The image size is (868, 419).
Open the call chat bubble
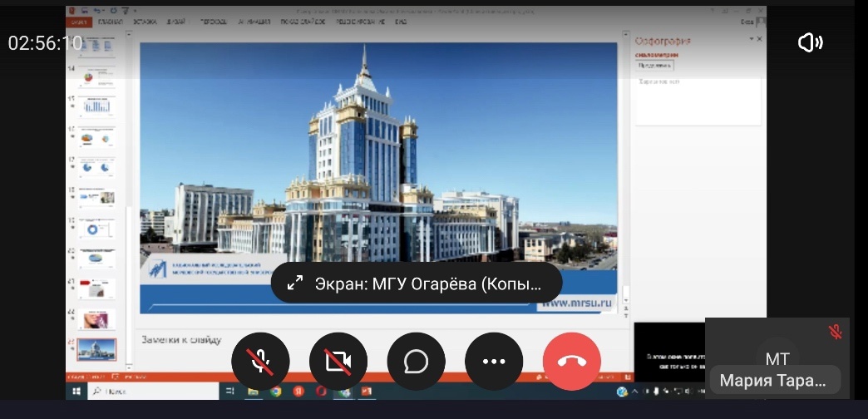[416, 361]
